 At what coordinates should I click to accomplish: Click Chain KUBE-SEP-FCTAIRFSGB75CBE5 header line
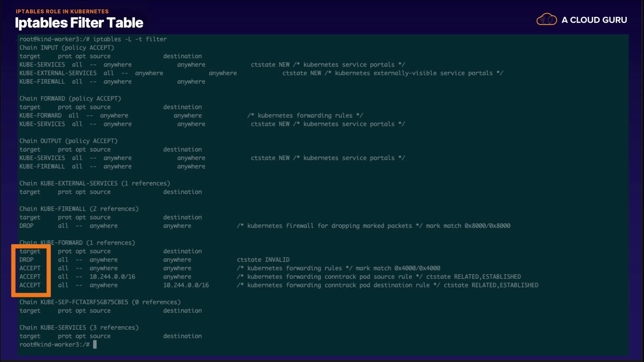[100, 302]
